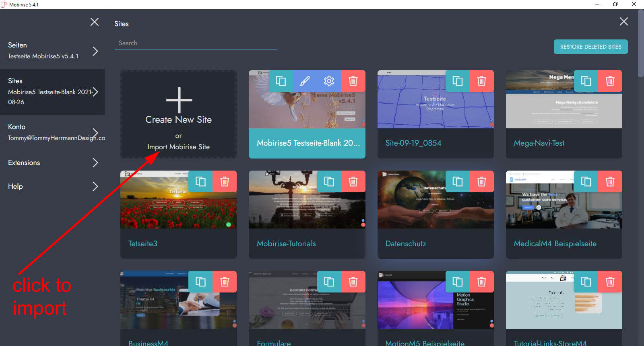Image resolution: width=644 pixels, height=346 pixels.
Task: Expand the Help menu chevron
Action: click(x=95, y=186)
